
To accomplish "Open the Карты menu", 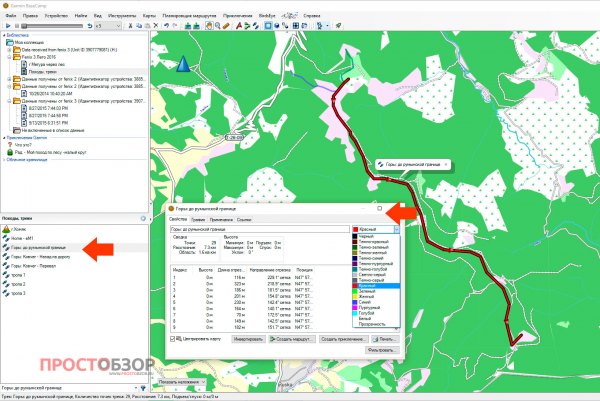I will pos(149,16).
